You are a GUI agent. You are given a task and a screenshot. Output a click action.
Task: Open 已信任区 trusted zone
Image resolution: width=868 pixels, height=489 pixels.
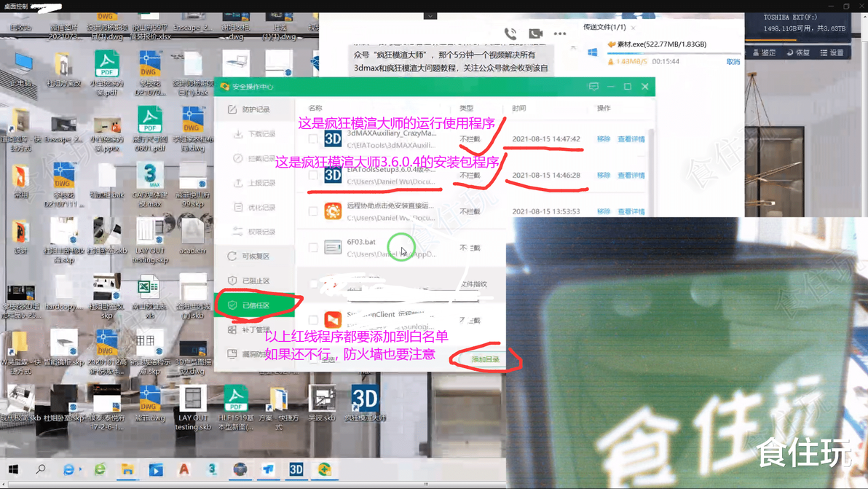pyautogui.click(x=255, y=305)
